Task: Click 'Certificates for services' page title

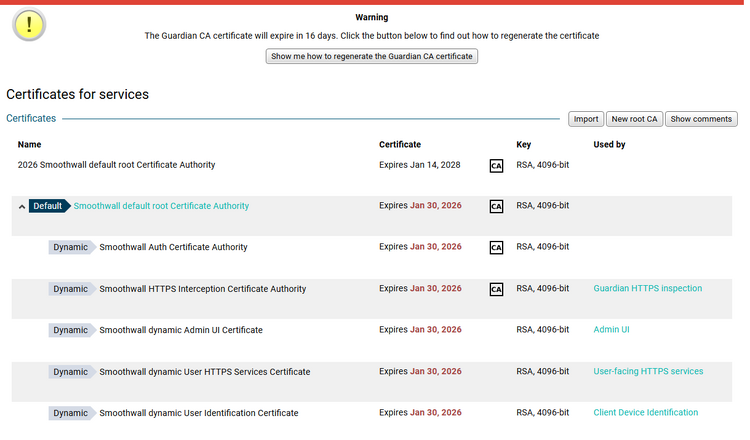Action: point(77,94)
